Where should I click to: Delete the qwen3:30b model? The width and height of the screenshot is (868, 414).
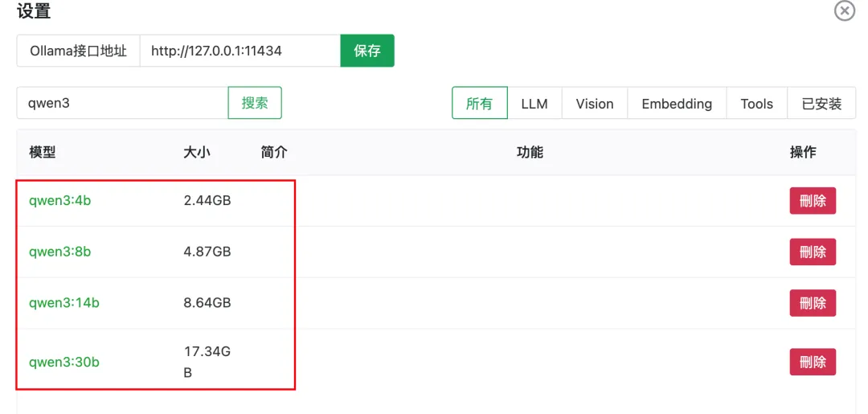[x=813, y=362]
